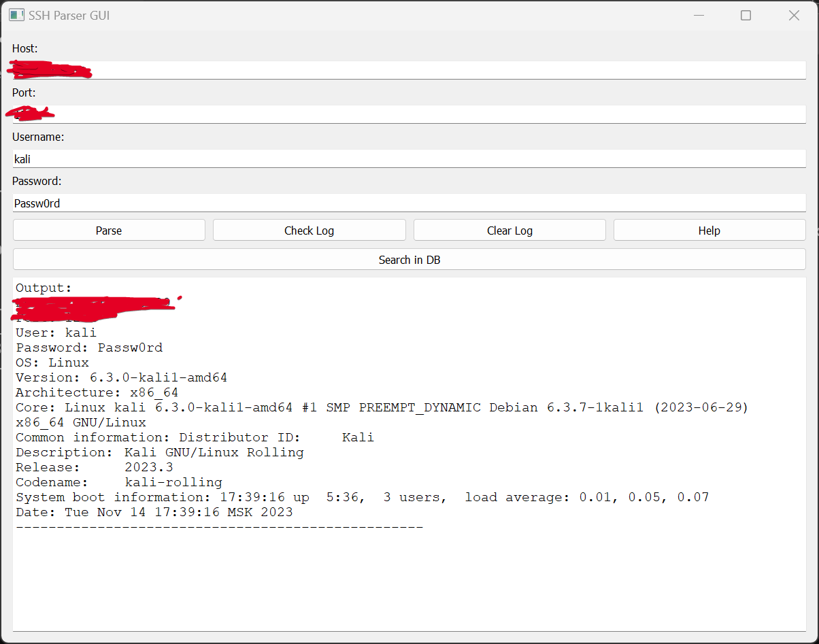Click the Output: heading in the log area
Screen dimensions: 819x644
click(42, 288)
